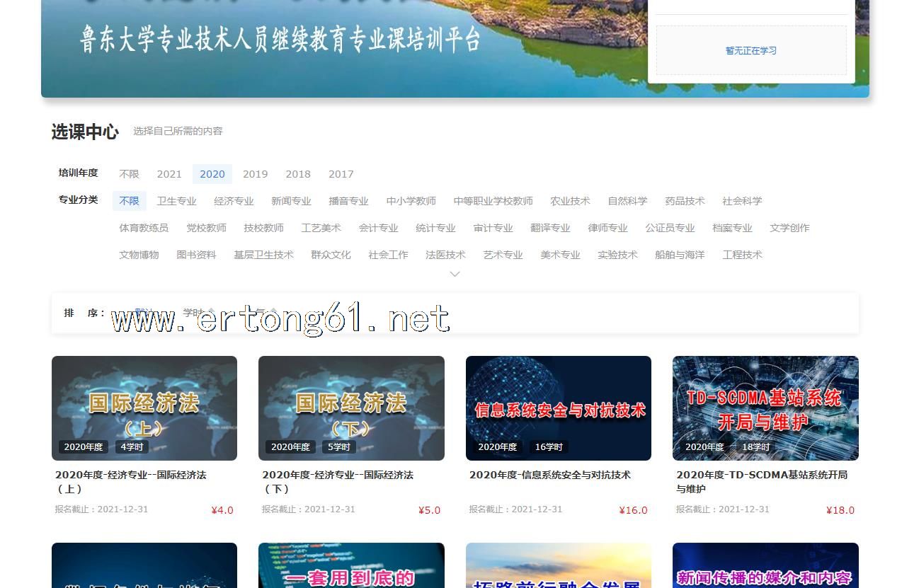The height and width of the screenshot is (588, 902).
Task: Select 艺术专业 category filter
Action: 503,255
